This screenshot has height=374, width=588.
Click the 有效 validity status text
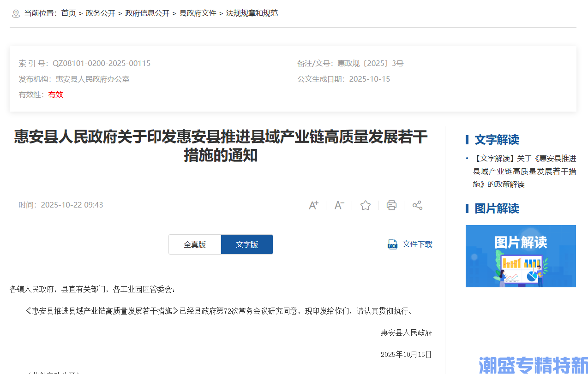[55, 94]
